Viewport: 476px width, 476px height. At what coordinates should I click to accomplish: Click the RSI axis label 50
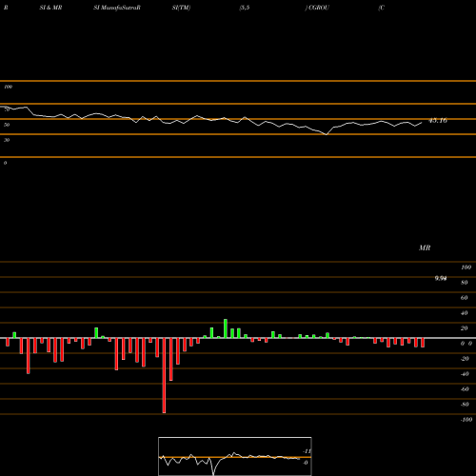click(7, 125)
